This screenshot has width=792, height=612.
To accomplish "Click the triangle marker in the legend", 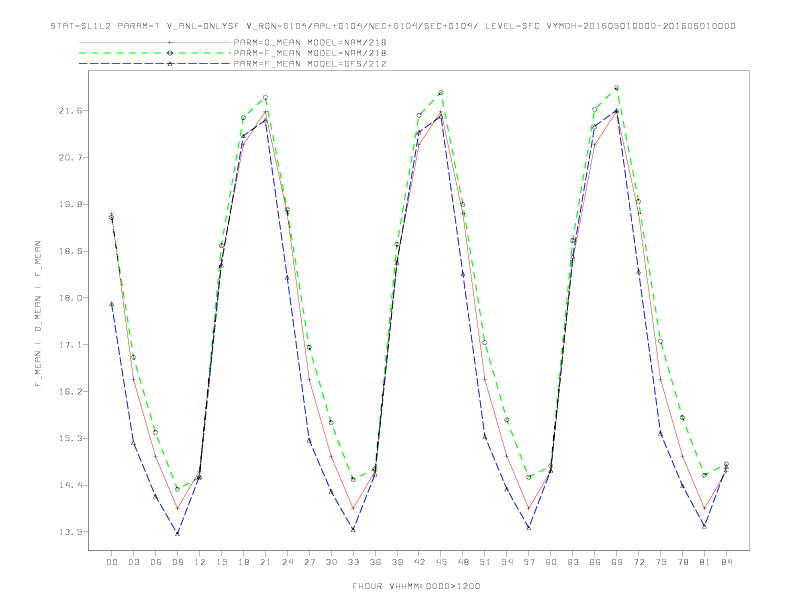I will click(x=170, y=64).
